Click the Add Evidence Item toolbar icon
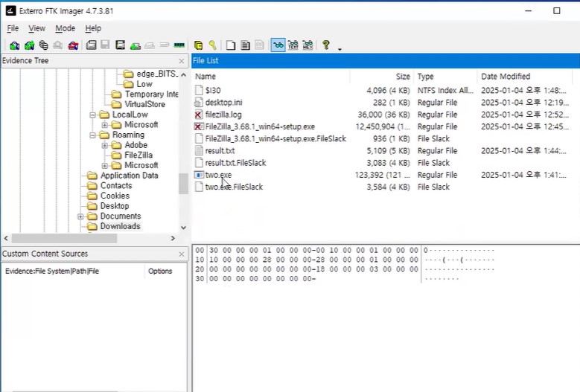This screenshot has height=392, width=580. [14, 45]
